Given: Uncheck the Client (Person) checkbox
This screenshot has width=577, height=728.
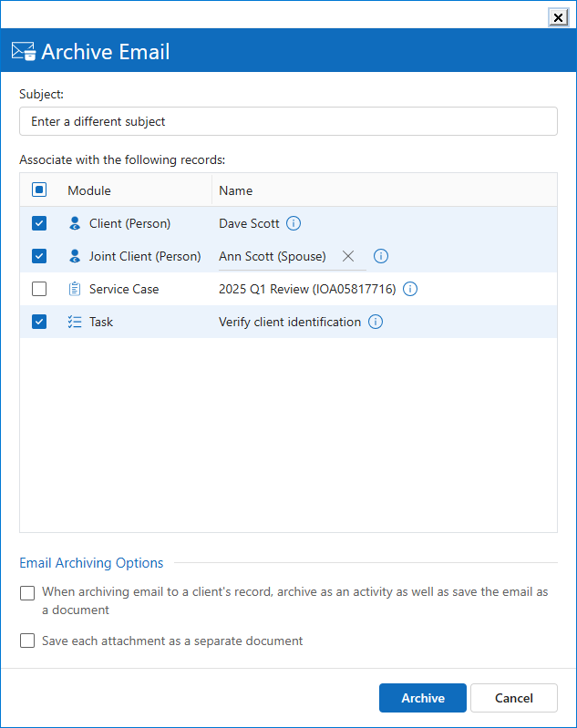Looking at the screenshot, I should [x=39, y=223].
